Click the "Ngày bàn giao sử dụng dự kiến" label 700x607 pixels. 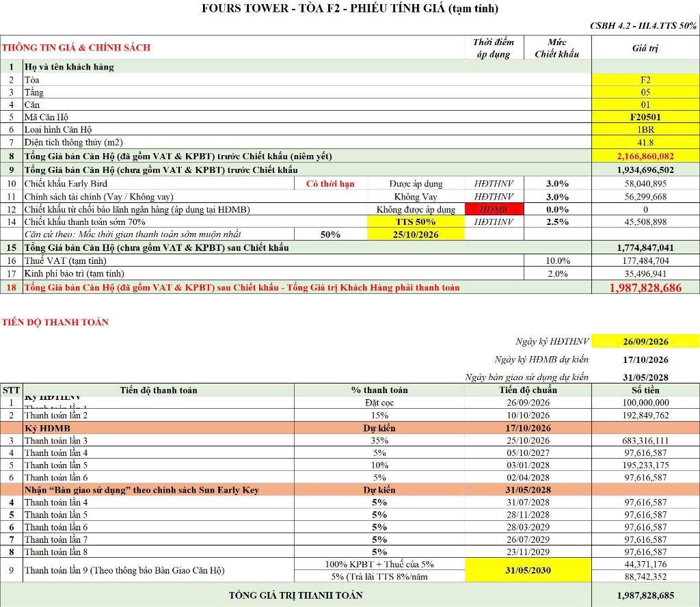point(527,377)
